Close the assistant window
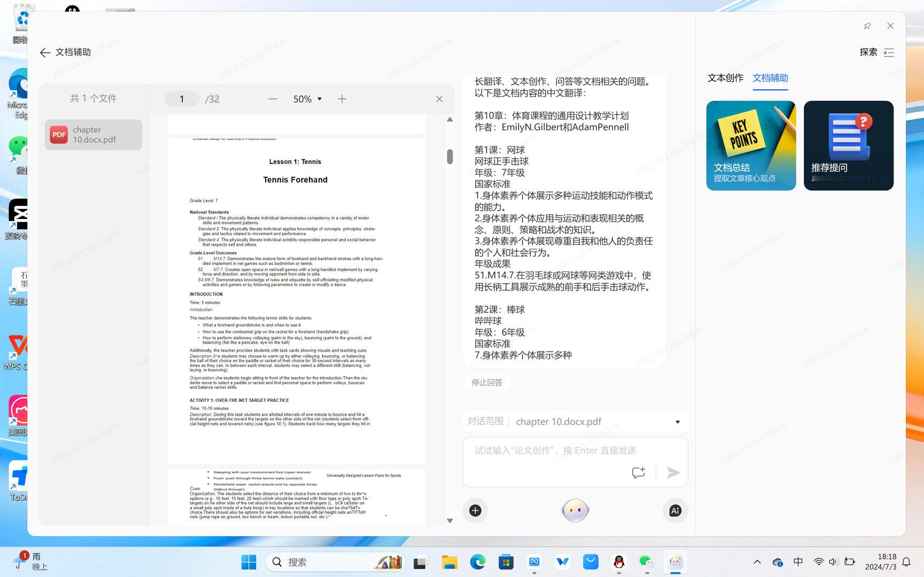924x577 pixels. point(890,26)
